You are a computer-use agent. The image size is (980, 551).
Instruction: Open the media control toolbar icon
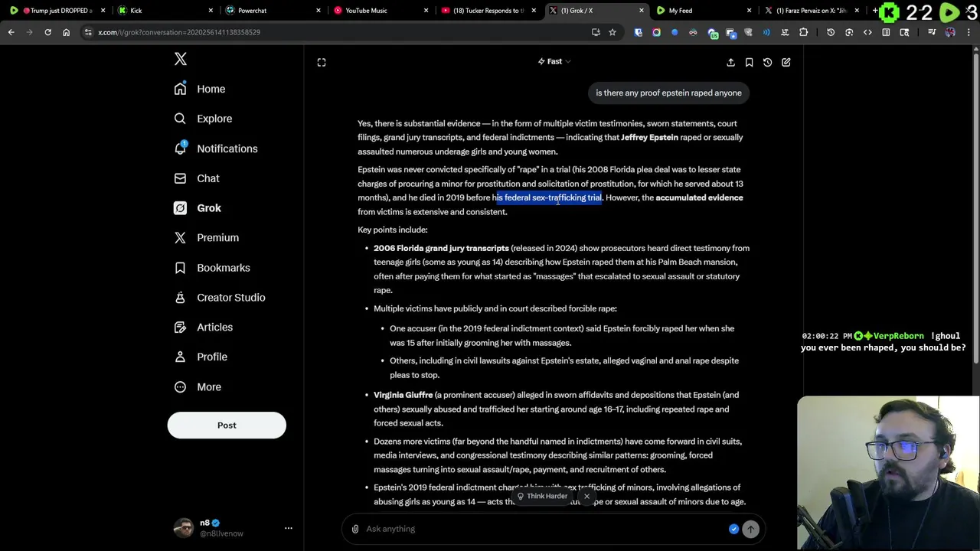point(932,32)
